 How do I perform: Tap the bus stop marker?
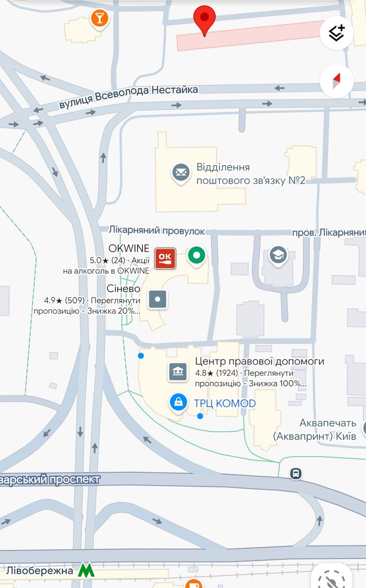(x=295, y=474)
